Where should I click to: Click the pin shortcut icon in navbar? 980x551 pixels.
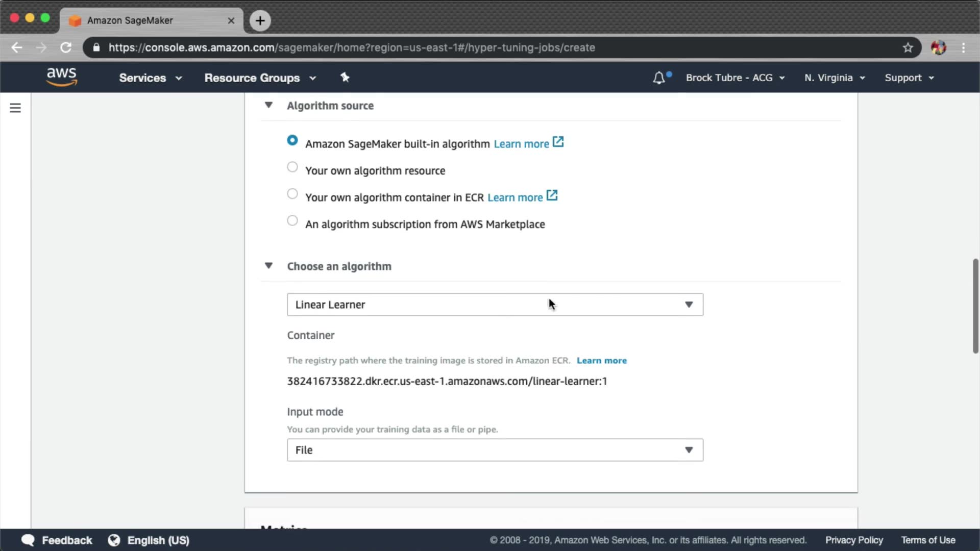tap(345, 78)
